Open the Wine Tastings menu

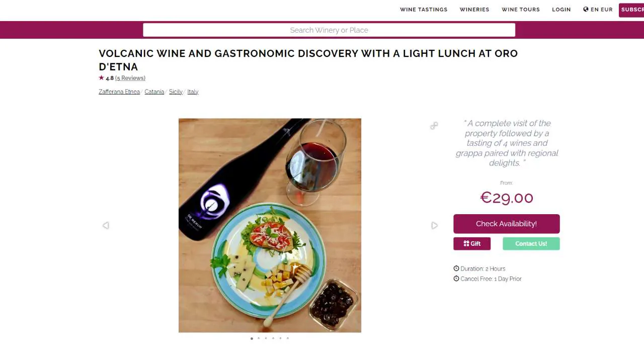click(x=424, y=10)
